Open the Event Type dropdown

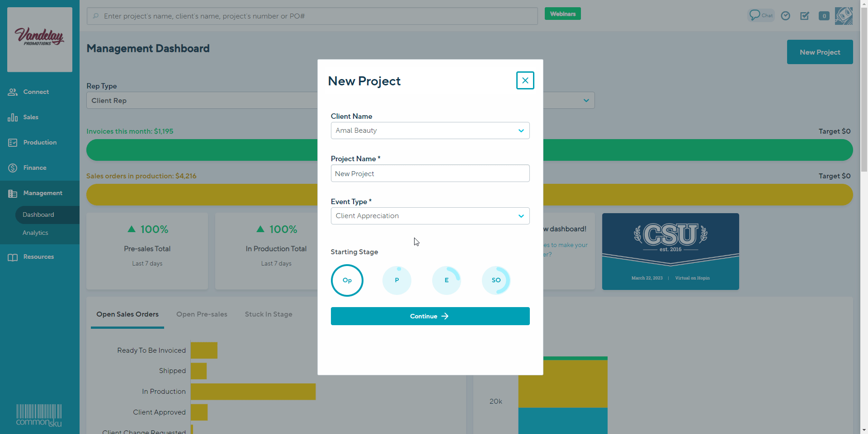[x=430, y=216]
